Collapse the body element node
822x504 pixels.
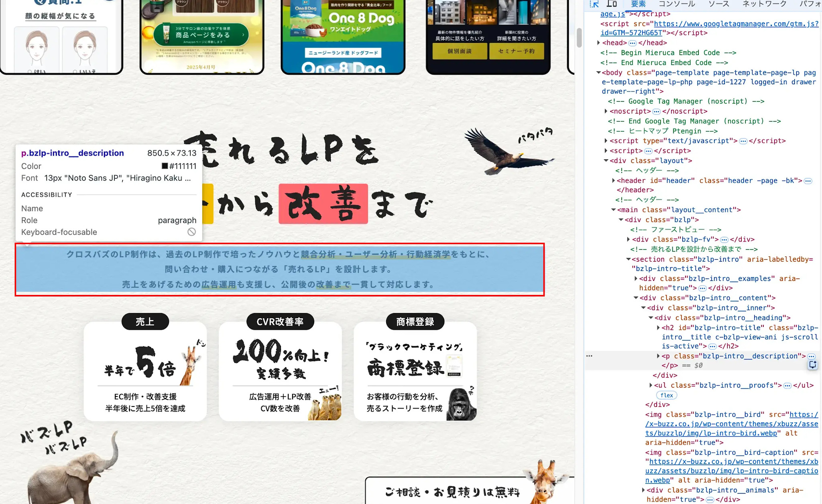(x=598, y=73)
